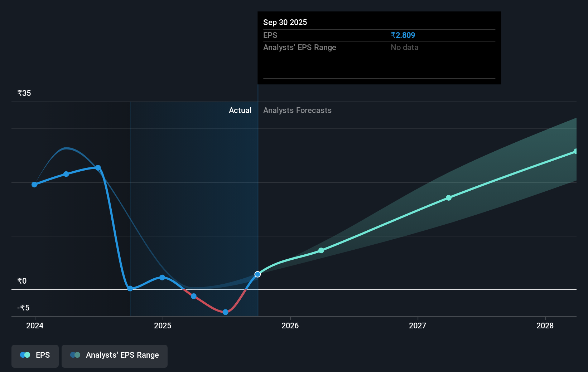Toggle the Analysts' EPS Range series off
Screen dimensions: 588x372
(x=114, y=356)
